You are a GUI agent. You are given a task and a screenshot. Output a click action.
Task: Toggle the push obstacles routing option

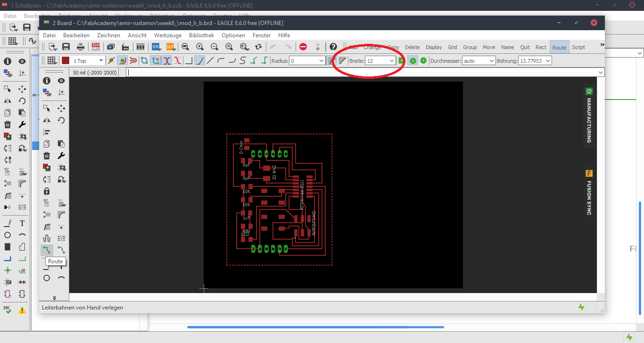point(133,60)
